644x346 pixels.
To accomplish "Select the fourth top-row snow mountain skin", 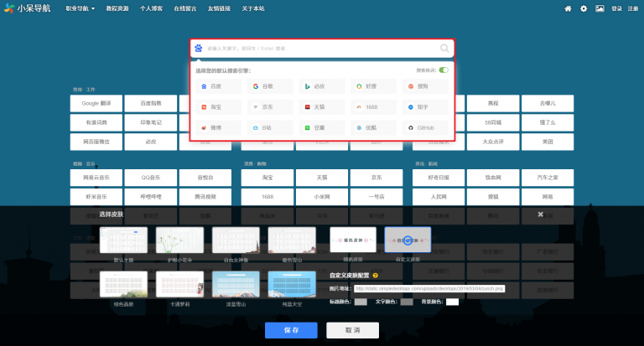I will point(292,240).
